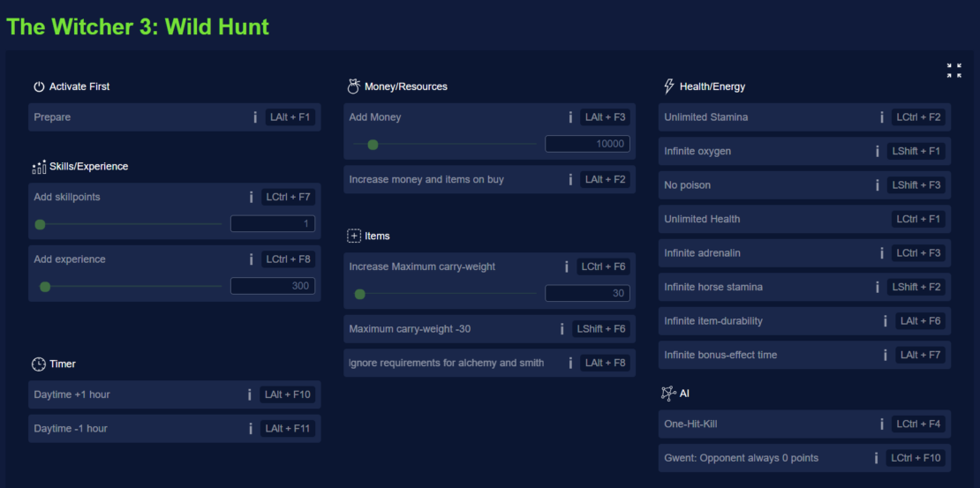The width and height of the screenshot is (980, 488).
Task: Click the network icon beside AI heading
Action: pyautogui.click(x=668, y=394)
